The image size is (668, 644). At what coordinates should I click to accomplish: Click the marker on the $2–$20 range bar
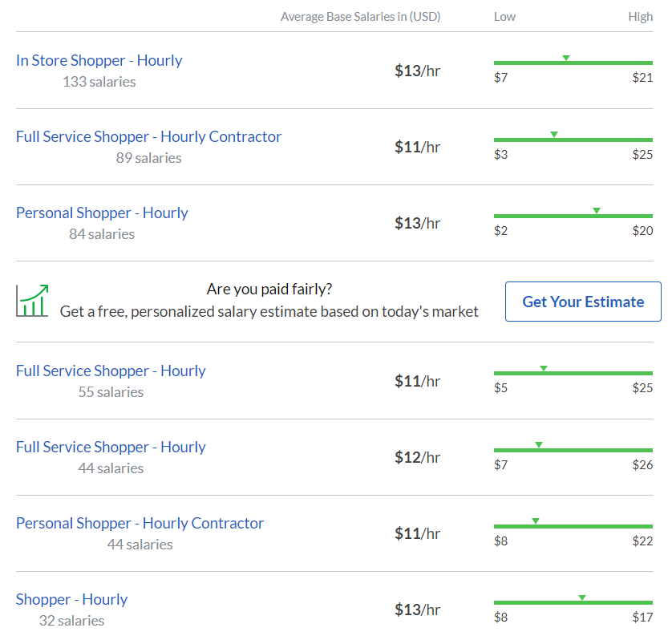coord(597,210)
